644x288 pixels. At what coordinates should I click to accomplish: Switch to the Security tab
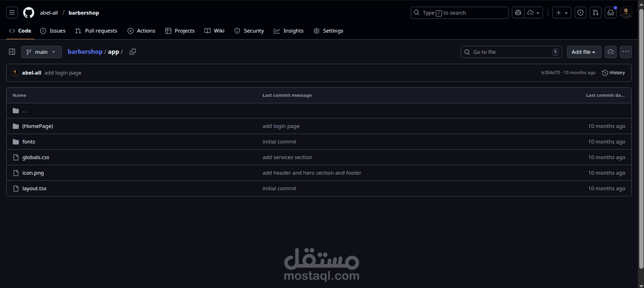249,31
